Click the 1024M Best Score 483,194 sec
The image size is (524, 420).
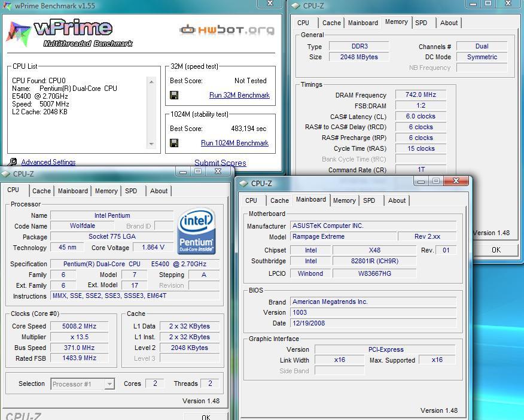[249, 129]
